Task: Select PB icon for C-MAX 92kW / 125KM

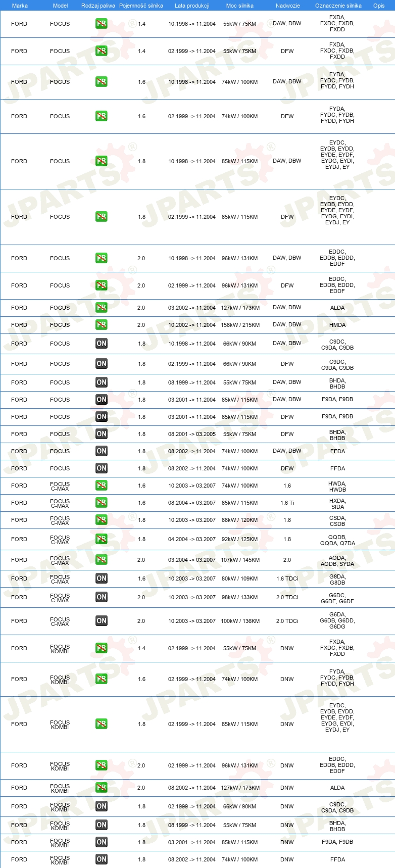Action: [102, 539]
